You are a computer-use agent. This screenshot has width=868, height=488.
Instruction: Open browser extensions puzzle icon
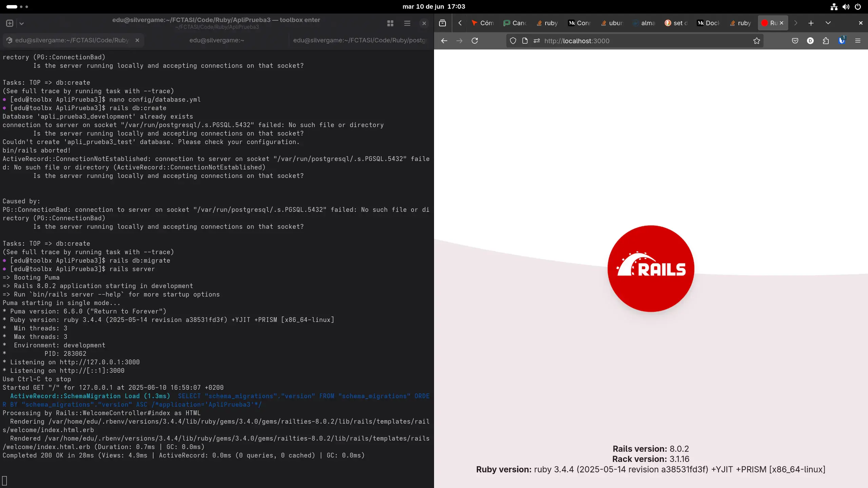[826, 41]
